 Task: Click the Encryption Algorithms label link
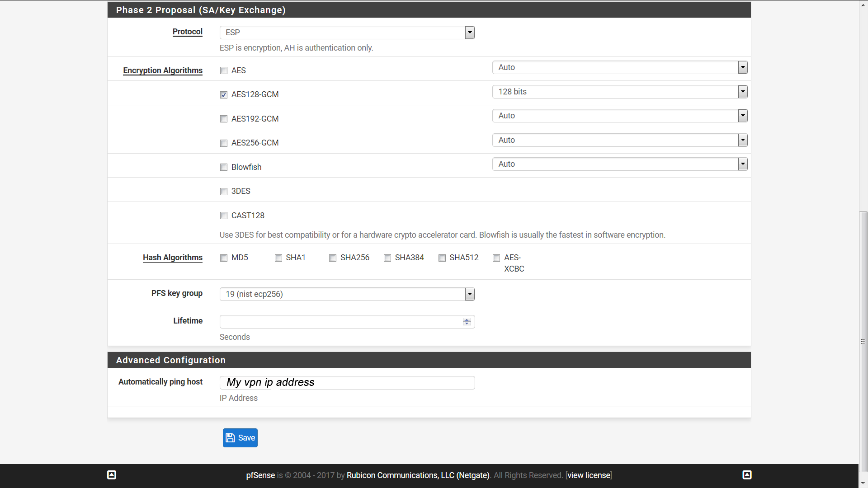163,70
